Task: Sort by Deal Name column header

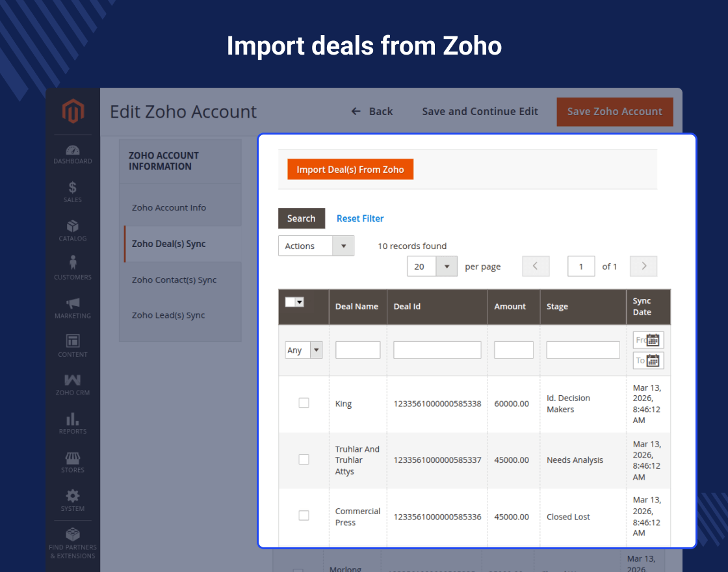Action: coord(357,306)
